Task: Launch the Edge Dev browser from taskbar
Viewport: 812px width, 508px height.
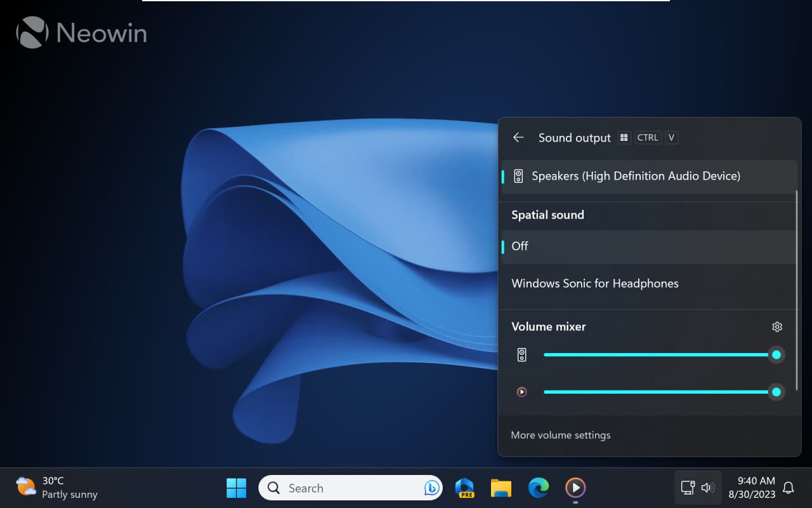Action: (x=465, y=488)
